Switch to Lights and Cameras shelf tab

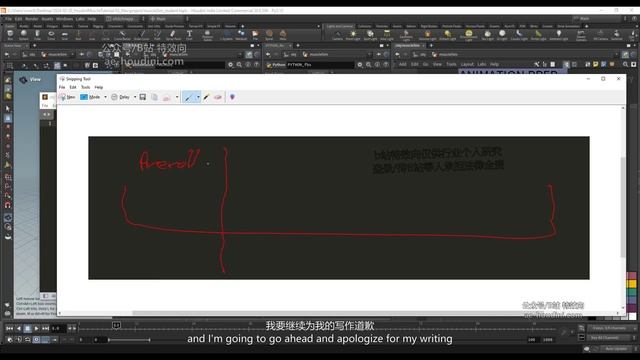(340, 26)
